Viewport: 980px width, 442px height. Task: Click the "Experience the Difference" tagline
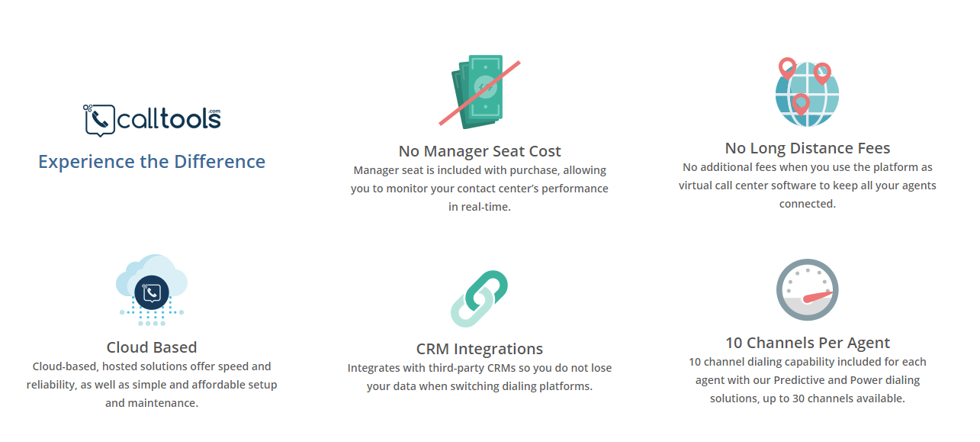click(x=152, y=162)
